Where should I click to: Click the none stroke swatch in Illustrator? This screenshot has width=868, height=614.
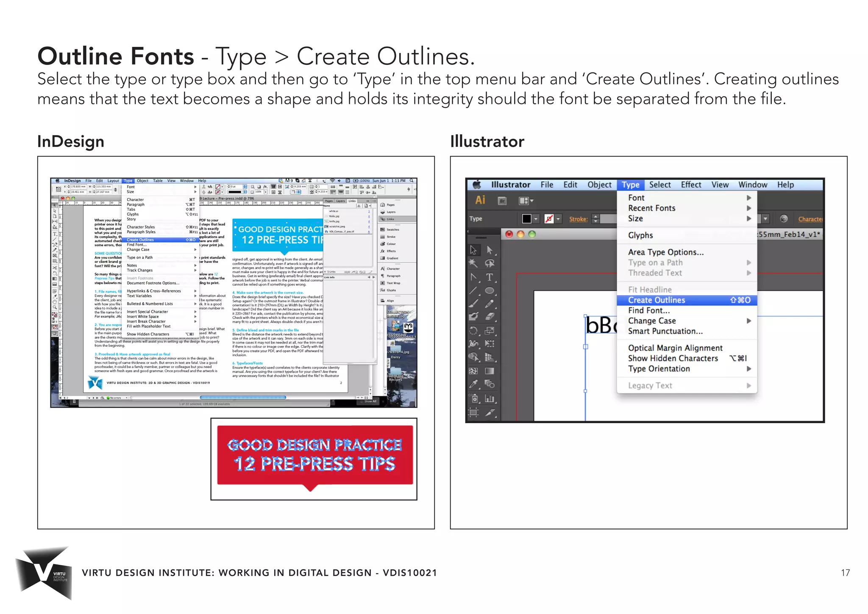[549, 219]
